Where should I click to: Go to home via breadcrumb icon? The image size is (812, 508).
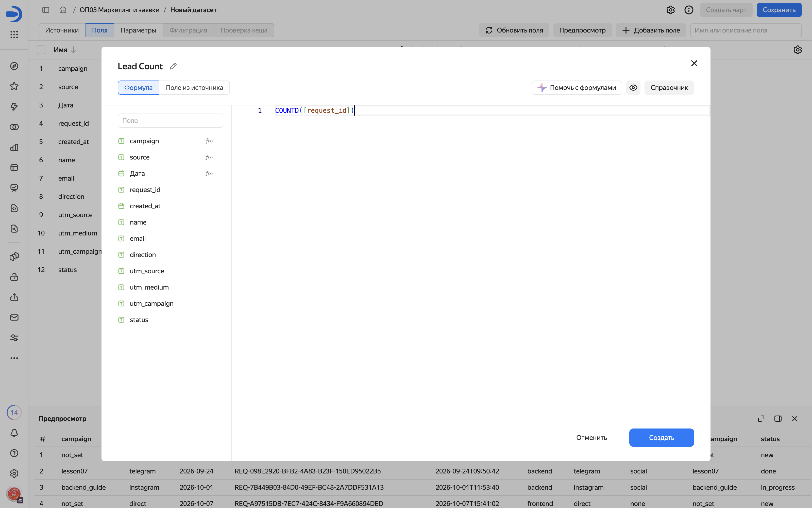click(63, 10)
